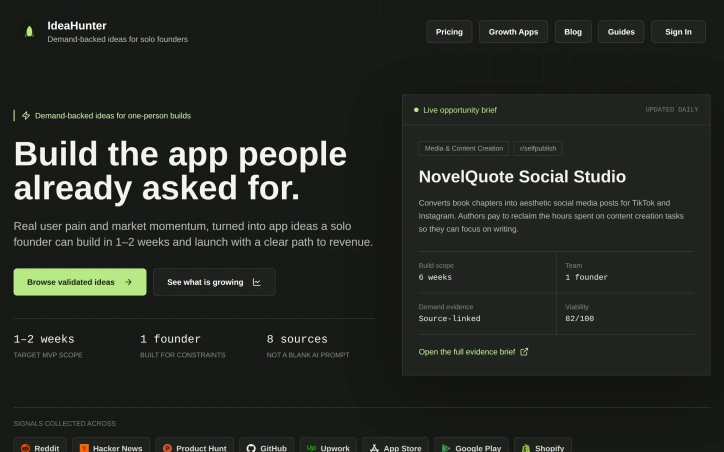
Task: Open the Pricing page
Action: tap(449, 32)
